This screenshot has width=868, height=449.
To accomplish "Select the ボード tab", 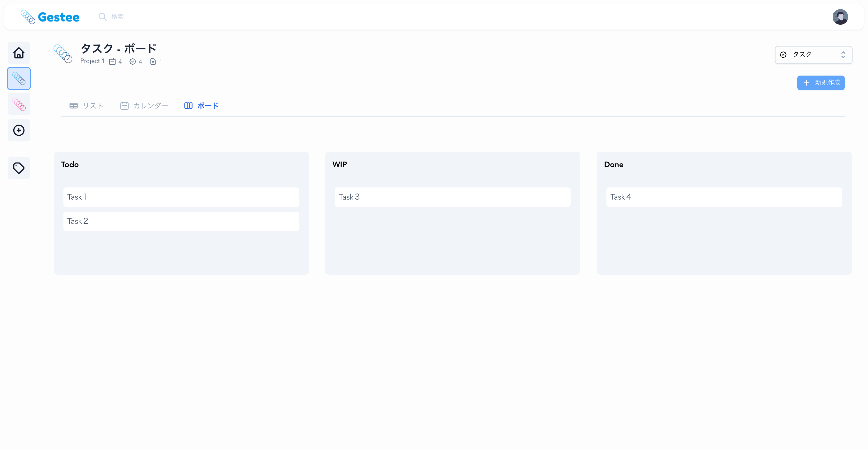I will point(201,106).
